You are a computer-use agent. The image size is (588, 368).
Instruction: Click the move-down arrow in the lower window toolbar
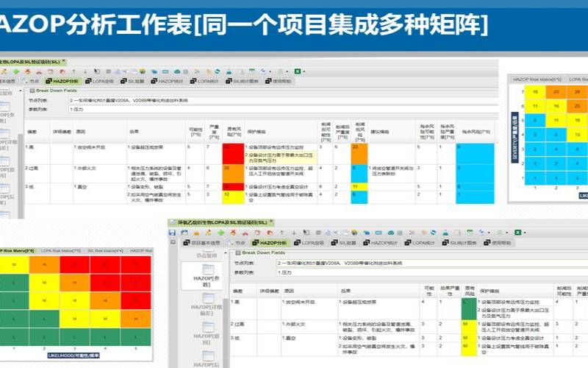click(294, 233)
